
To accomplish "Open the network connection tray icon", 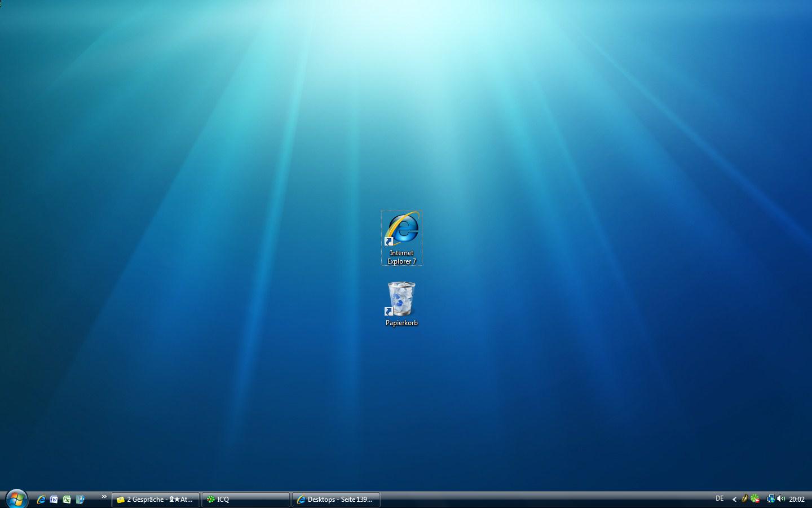I will pyautogui.click(x=770, y=499).
